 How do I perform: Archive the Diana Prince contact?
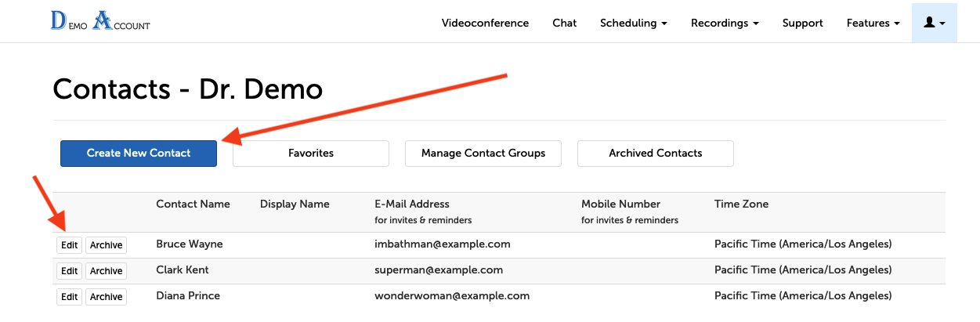106,297
